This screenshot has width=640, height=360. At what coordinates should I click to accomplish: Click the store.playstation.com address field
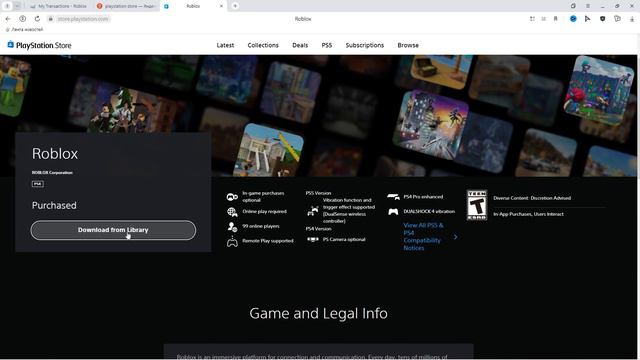pyautogui.click(x=83, y=19)
